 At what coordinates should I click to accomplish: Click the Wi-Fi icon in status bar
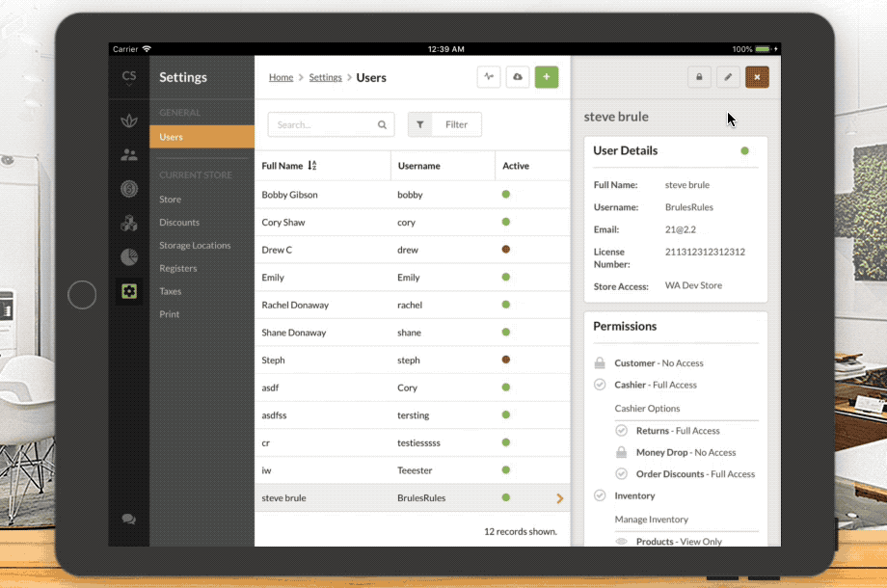(147, 49)
